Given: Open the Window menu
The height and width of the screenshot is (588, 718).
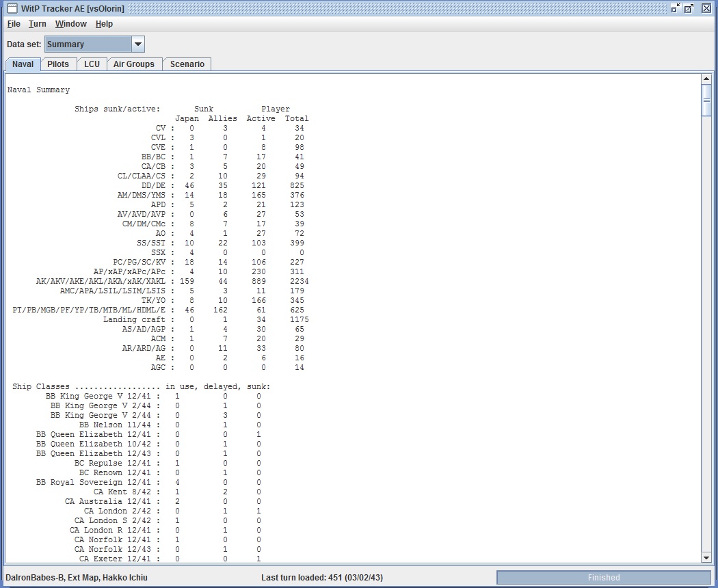Looking at the screenshot, I should click(x=70, y=24).
